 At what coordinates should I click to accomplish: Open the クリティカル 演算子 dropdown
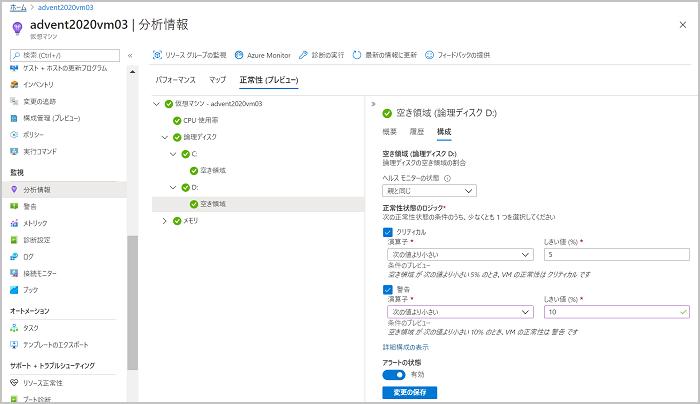point(460,254)
